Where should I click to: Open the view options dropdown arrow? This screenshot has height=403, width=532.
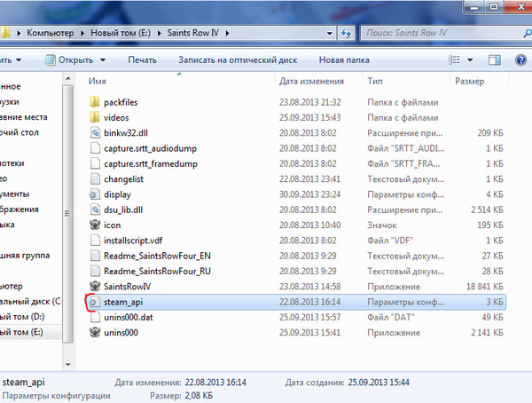470,60
